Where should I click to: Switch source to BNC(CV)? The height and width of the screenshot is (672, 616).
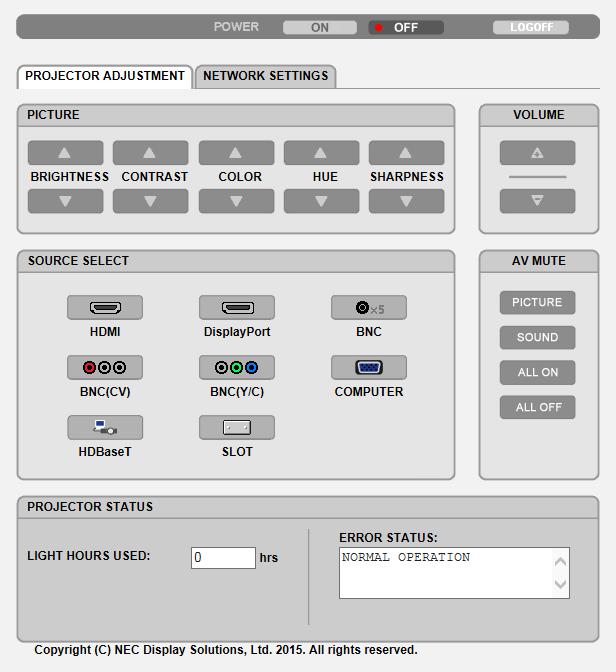tap(105, 367)
